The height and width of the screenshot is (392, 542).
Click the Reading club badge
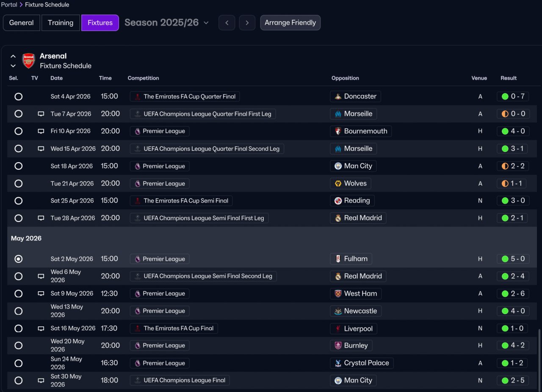tap(338, 201)
